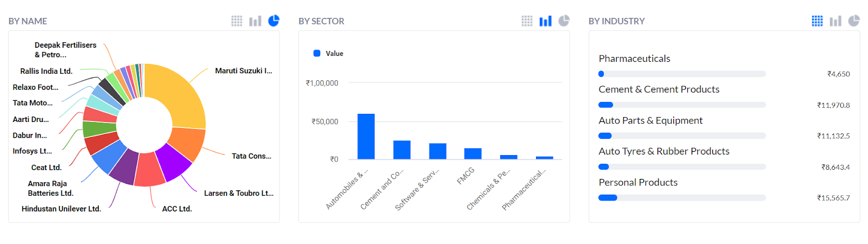Click the Personal Products label
The width and height of the screenshot is (868, 244).
point(638,182)
